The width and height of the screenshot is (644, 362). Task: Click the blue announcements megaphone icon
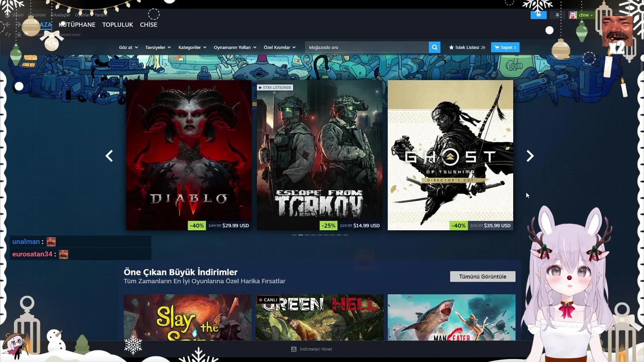538,15
